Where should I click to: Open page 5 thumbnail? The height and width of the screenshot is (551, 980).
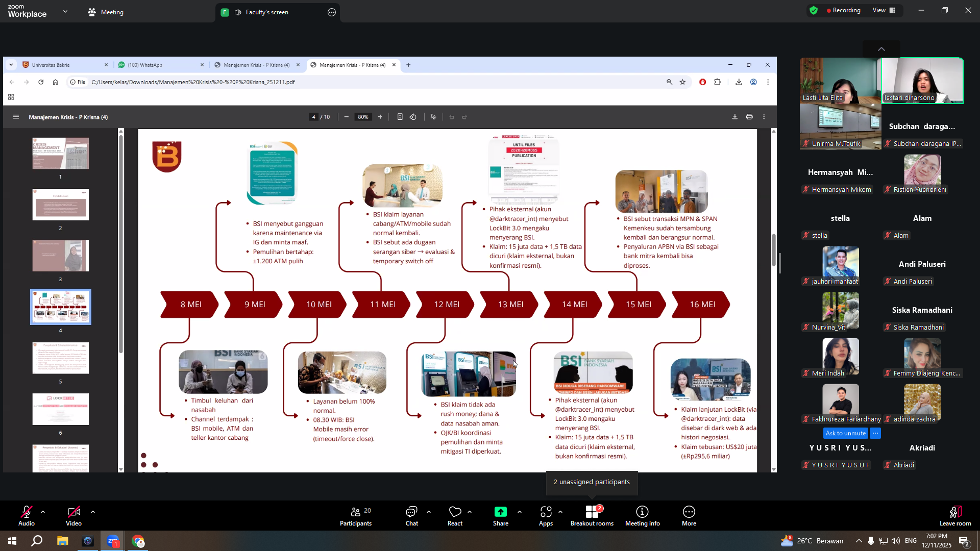coord(60,358)
